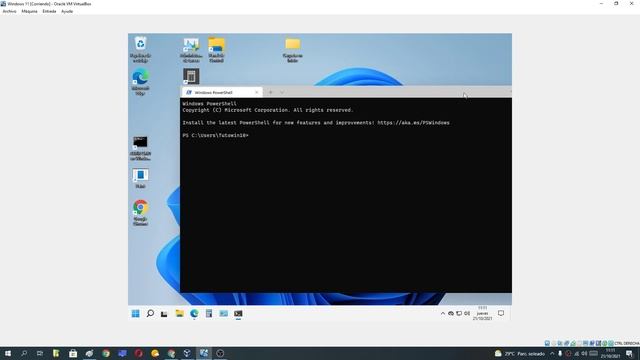The width and height of the screenshot is (640, 360).
Task: Open the folder shortcut with blue overlay
Action: click(x=216, y=49)
